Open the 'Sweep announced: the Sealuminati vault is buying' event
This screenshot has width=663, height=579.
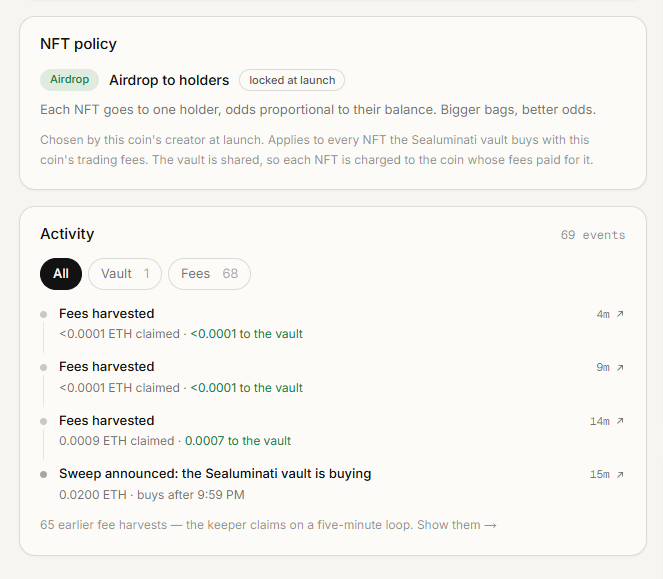point(215,474)
